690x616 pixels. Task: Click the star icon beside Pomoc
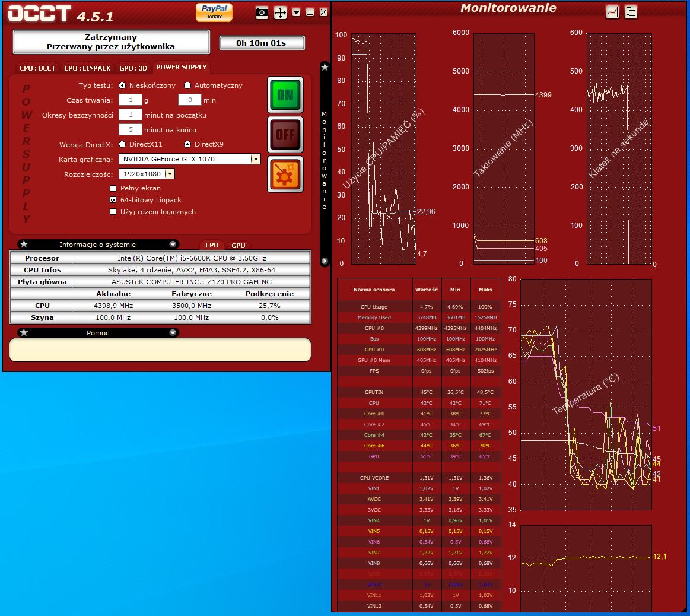[24, 333]
